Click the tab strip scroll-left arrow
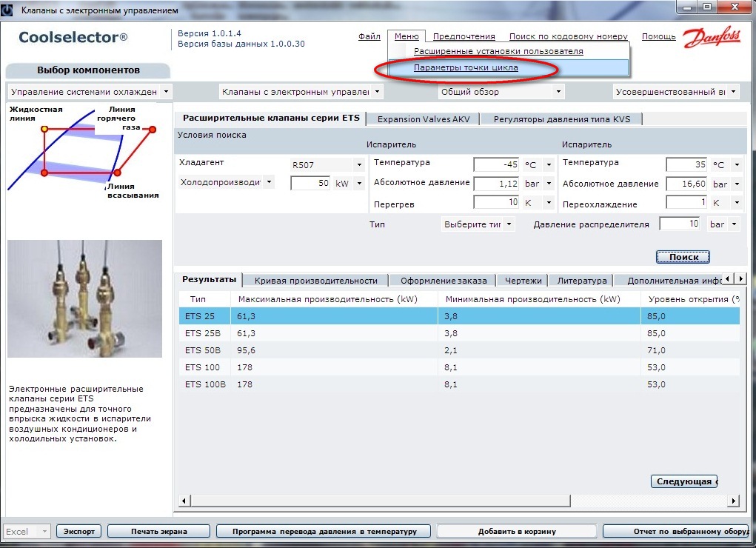The width and height of the screenshot is (756, 548). coord(728,279)
